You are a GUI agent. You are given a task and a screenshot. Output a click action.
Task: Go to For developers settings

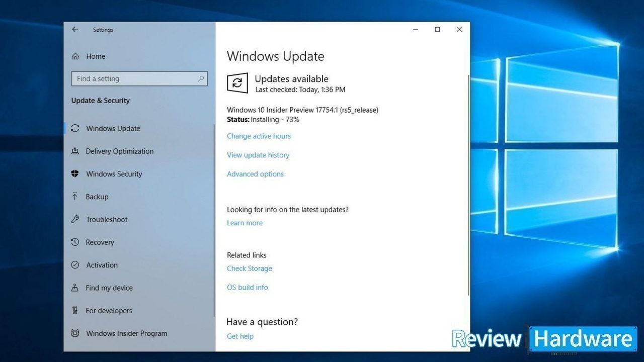(109, 311)
